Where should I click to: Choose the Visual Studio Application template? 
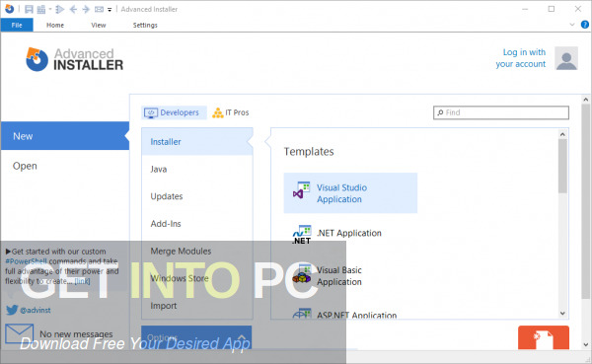tap(350, 193)
